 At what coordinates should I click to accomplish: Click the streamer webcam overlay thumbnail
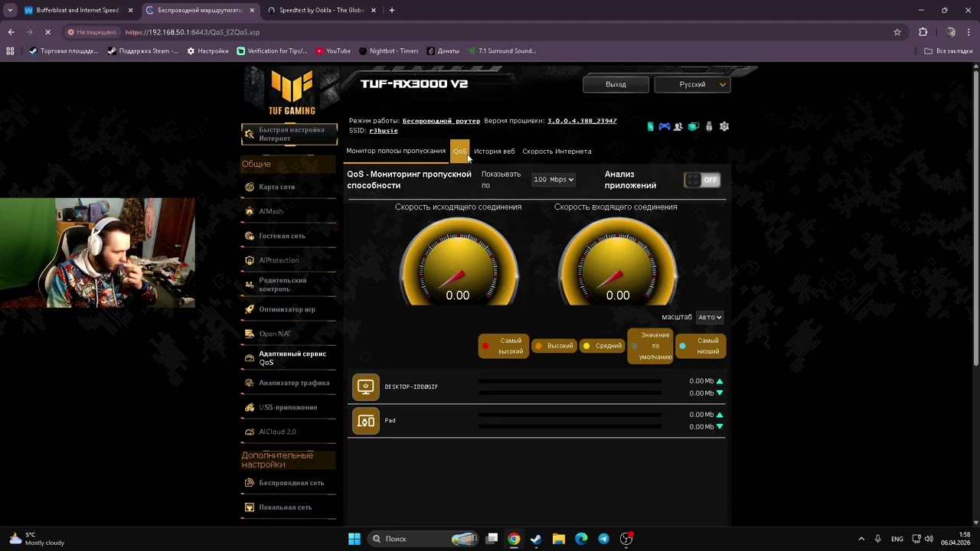click(97, 253)
